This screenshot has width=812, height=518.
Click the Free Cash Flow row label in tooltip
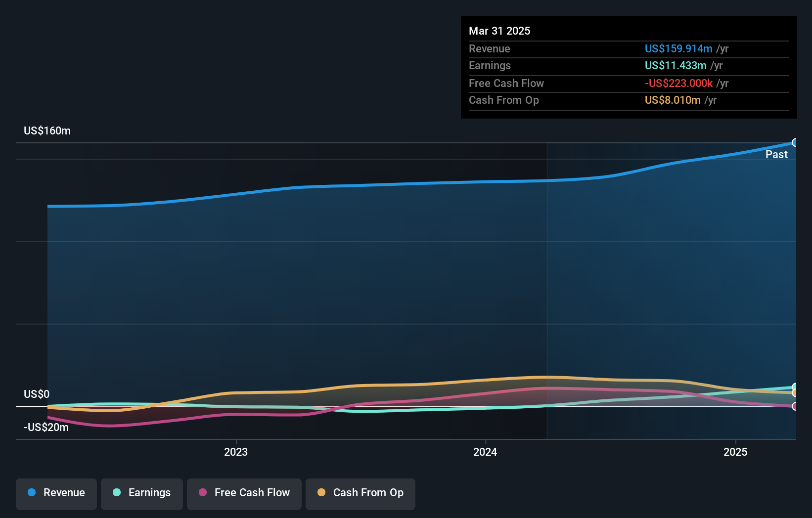(506, 83)
